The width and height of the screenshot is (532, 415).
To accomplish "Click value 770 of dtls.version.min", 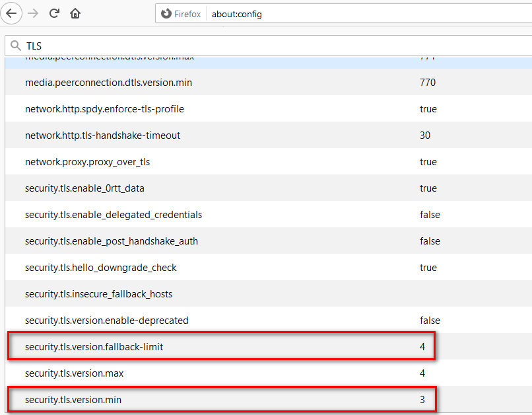I will [428, 83].
